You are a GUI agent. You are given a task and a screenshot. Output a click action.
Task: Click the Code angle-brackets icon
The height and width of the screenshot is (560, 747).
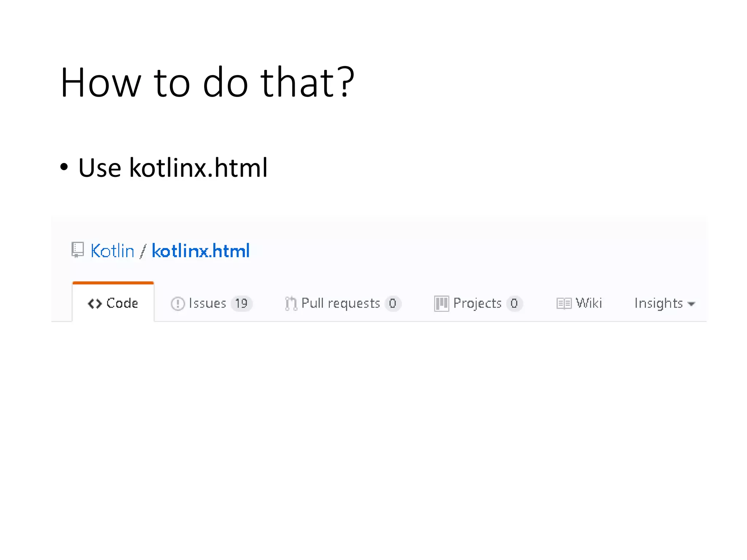pos(94,303)
